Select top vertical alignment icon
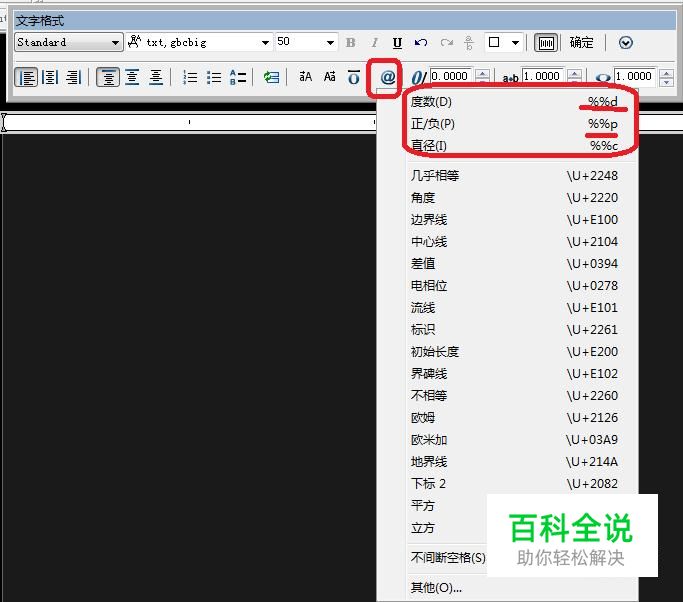This screenshot has height=602, width=683. click(108, 78)
